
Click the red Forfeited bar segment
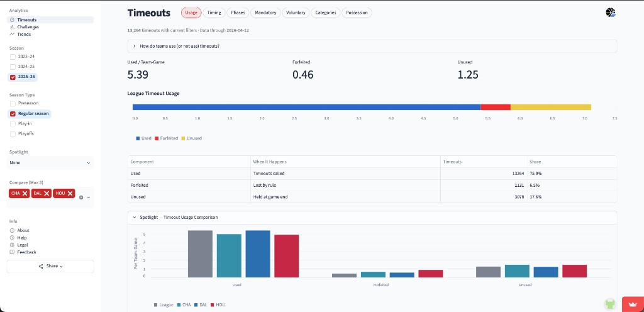point(496,107)
